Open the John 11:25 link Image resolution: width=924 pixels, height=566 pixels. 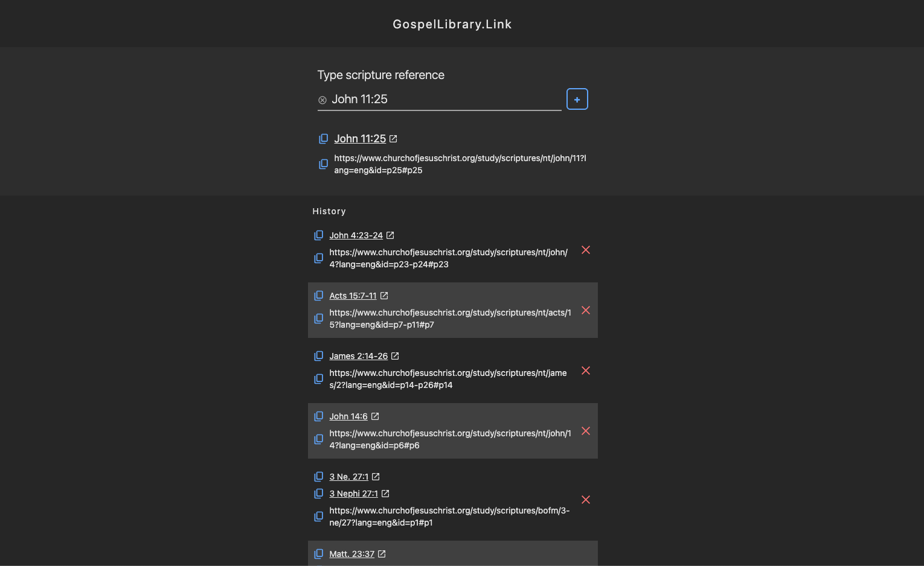tap(360, 139)
